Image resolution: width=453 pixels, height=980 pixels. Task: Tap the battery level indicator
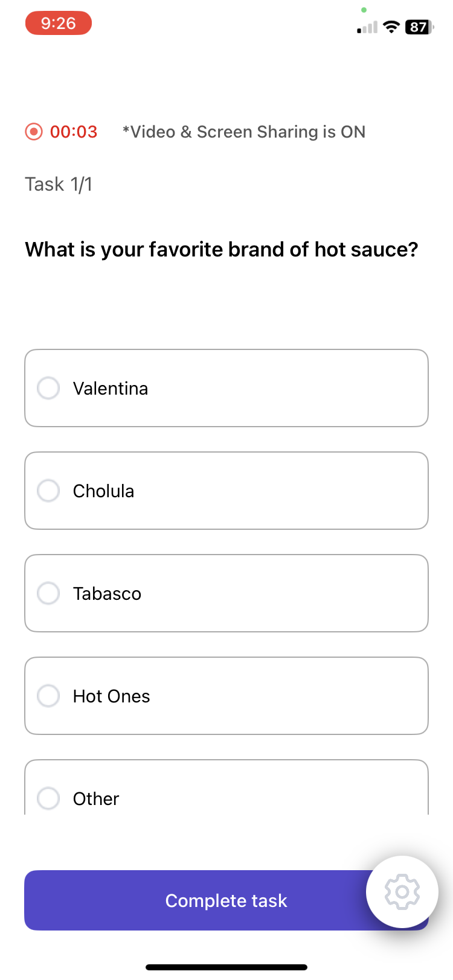pos(419,27)
